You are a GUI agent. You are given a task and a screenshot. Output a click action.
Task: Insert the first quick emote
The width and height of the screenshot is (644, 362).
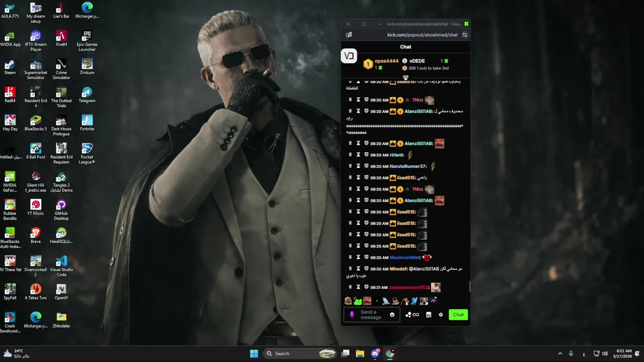(348, 301)
